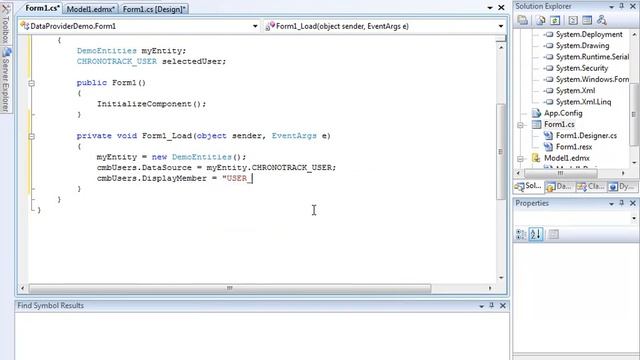Click Solution Explorer vertical scrollbar thumb

click(x=634, y=114)
